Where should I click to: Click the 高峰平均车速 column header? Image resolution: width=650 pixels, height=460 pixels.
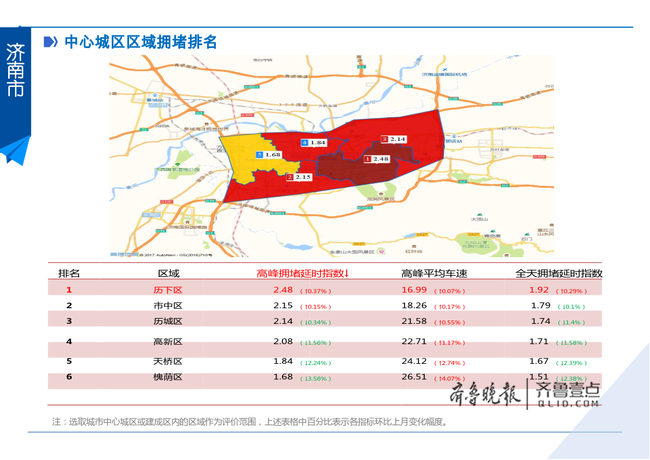(434, 274)
